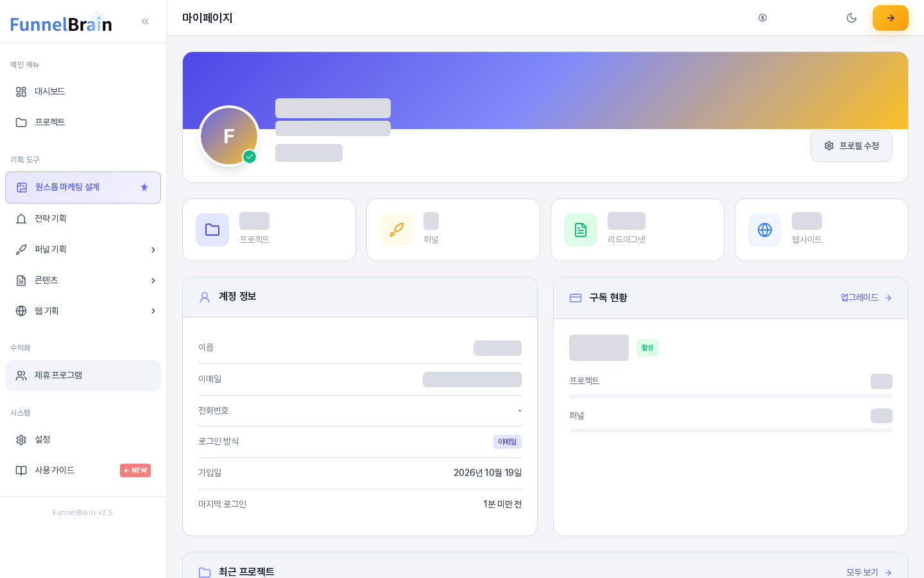Click the 마이페이지 page title
Viewport: 924px width, 578px height.
pyautogui.click(x=207, y=18)
